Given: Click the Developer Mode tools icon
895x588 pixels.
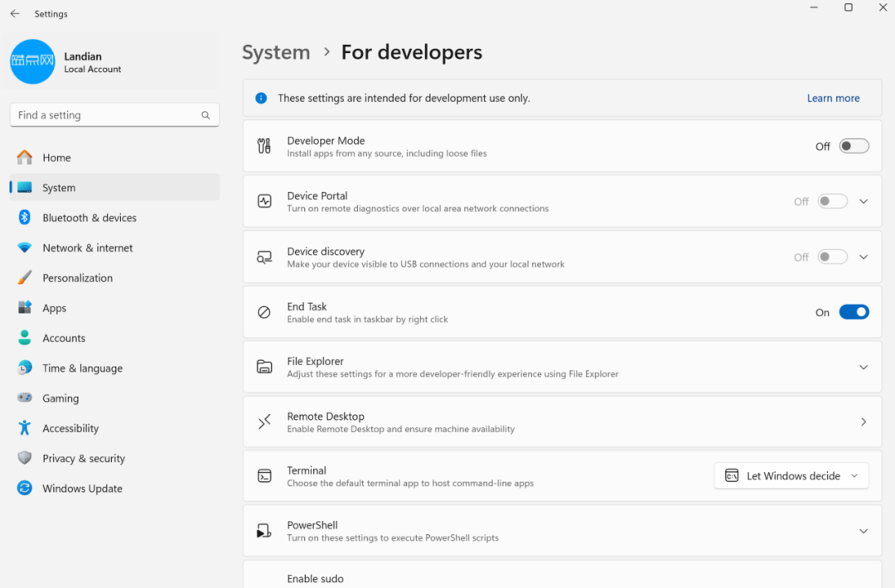Looking at the screenshot, I should click(x=264, y=146).
